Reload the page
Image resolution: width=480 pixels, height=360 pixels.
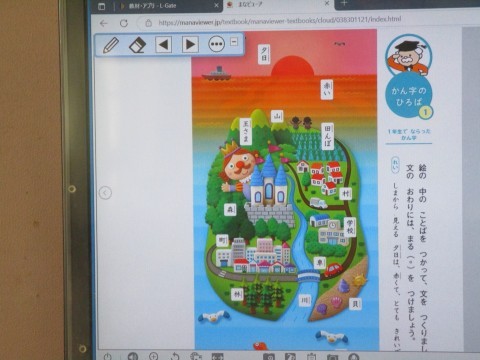tap(124, 23)
